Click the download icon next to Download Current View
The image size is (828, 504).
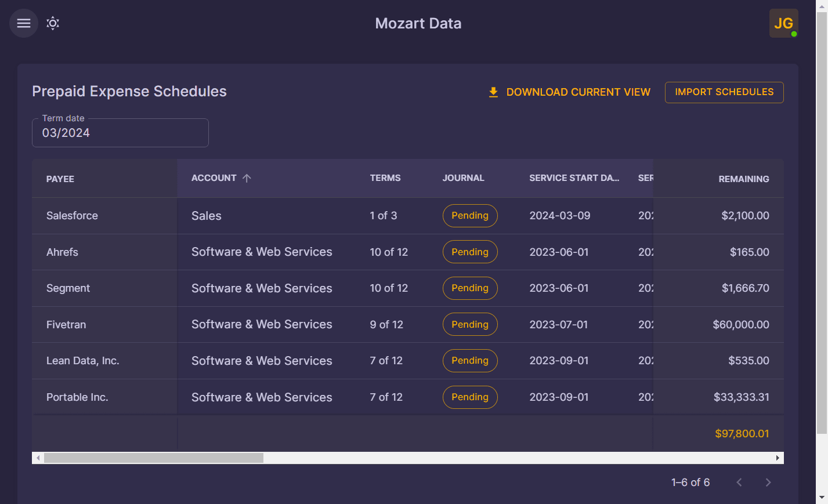[493, 92]
